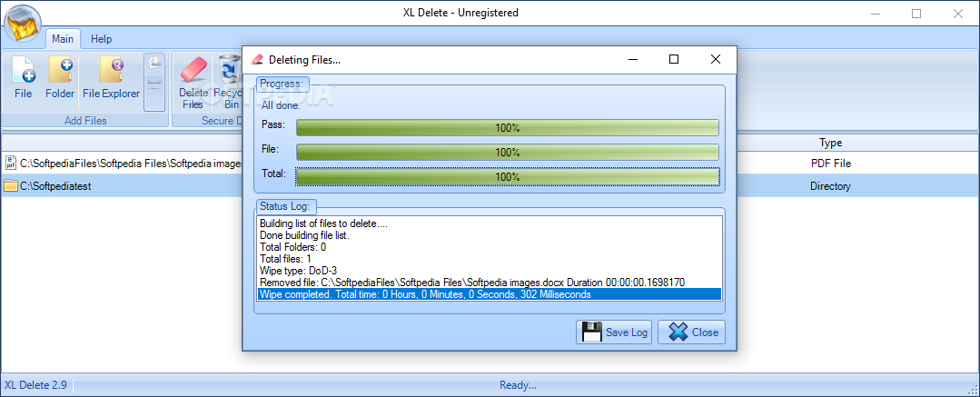Click the PDF file icon in the list
Screen dimensions: 980x397
click(10, 164)
